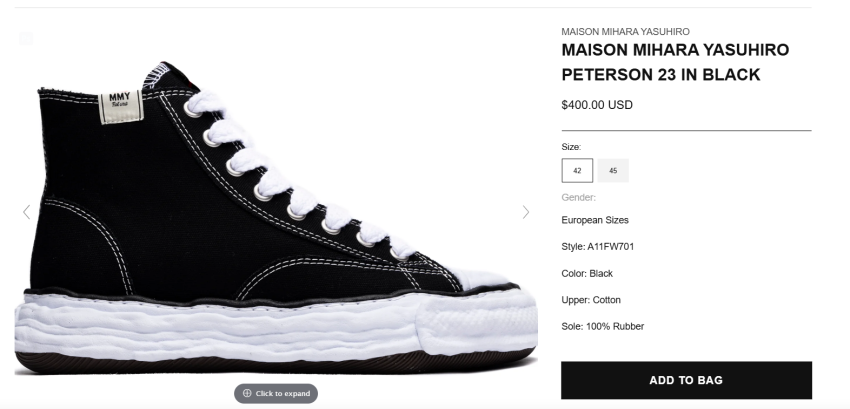Screen dimensions: 850x409
Task: Select size 42
Action: click(577, 171)
